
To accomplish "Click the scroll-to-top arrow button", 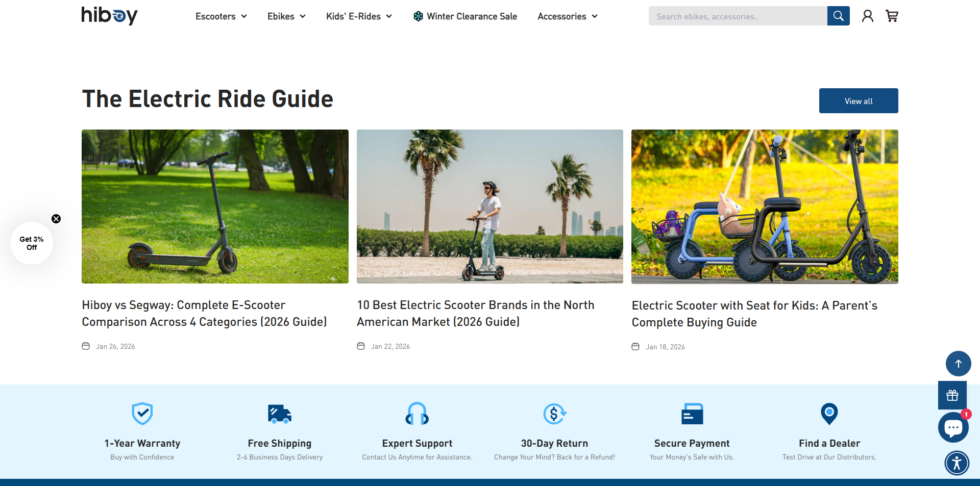I will pos(958,364).
